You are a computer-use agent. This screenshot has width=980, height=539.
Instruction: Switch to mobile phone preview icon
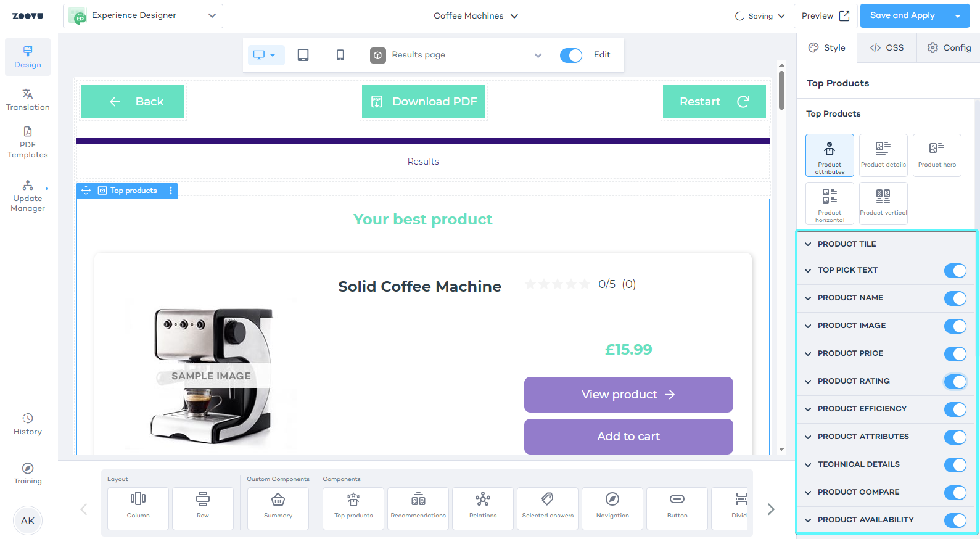click(x=340, y=55)
